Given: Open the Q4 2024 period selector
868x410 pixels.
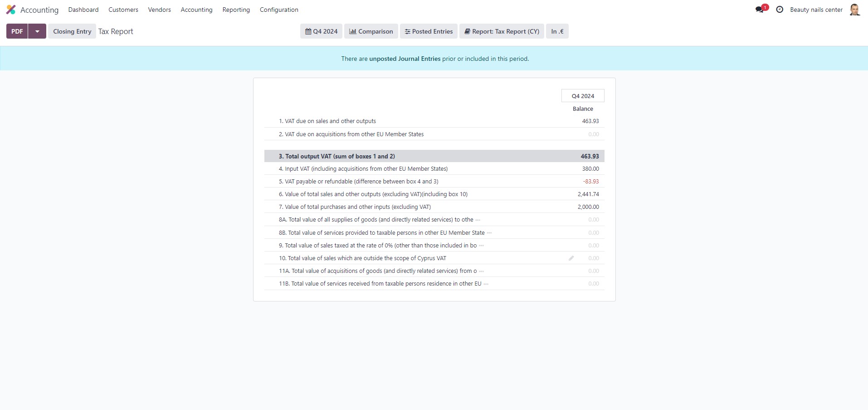Looking at the screenshot, I should coord(321,31).
